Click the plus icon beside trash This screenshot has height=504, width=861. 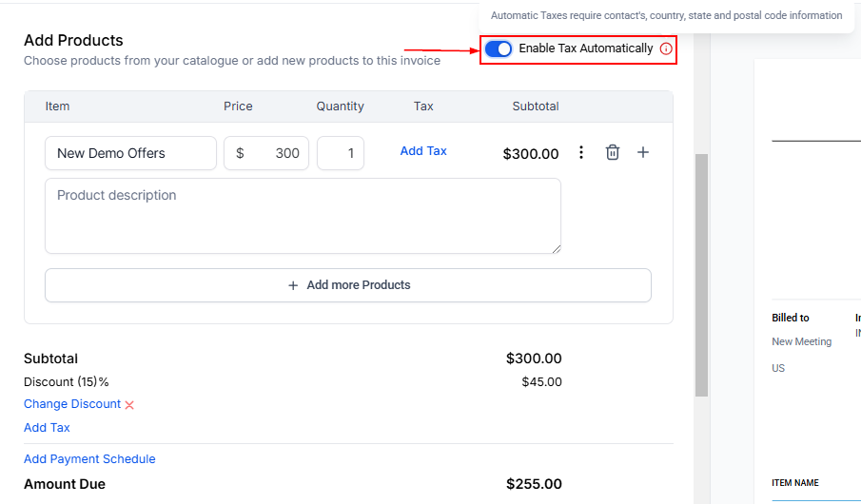[x=643, y=152]
